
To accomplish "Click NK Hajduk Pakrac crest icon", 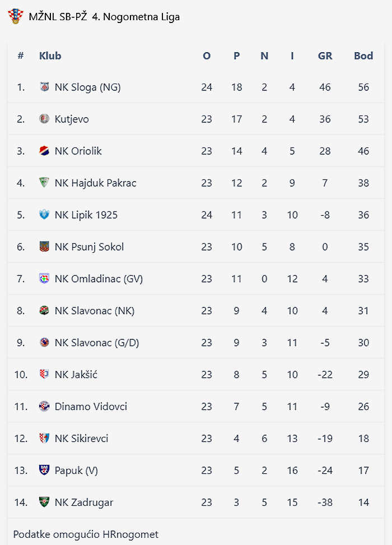I will [44, 183].
